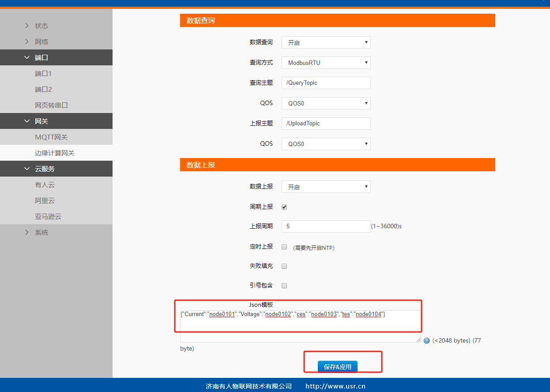
Task: Collapse the 云服务 section chevron
Action: [x=27, y=169]
